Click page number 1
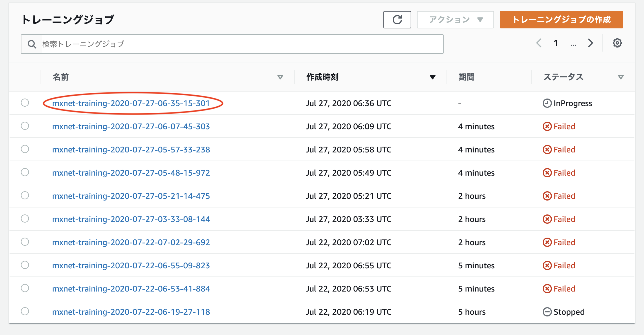 (x=556, y=43)
